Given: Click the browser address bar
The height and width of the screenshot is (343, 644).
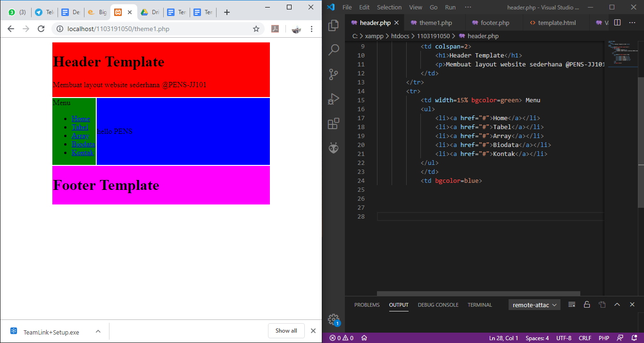Looking at the screenshot, I should [x=156, y=29].
